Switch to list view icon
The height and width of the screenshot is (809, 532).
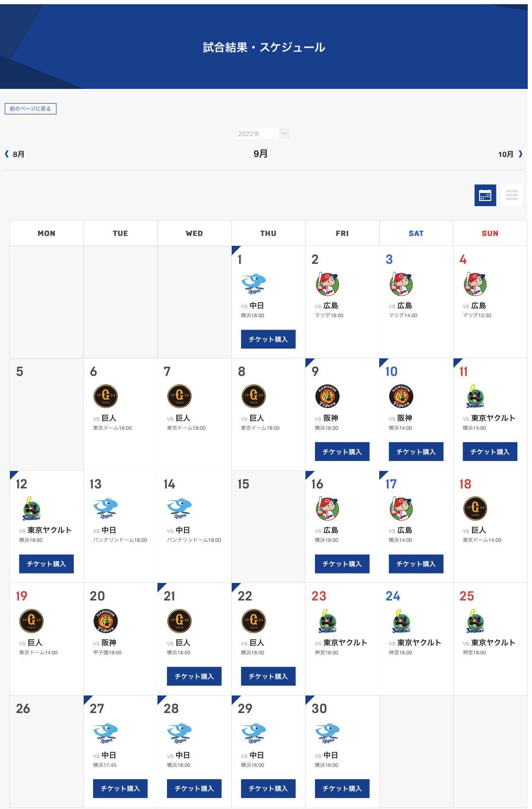click(x=512, y=195)
